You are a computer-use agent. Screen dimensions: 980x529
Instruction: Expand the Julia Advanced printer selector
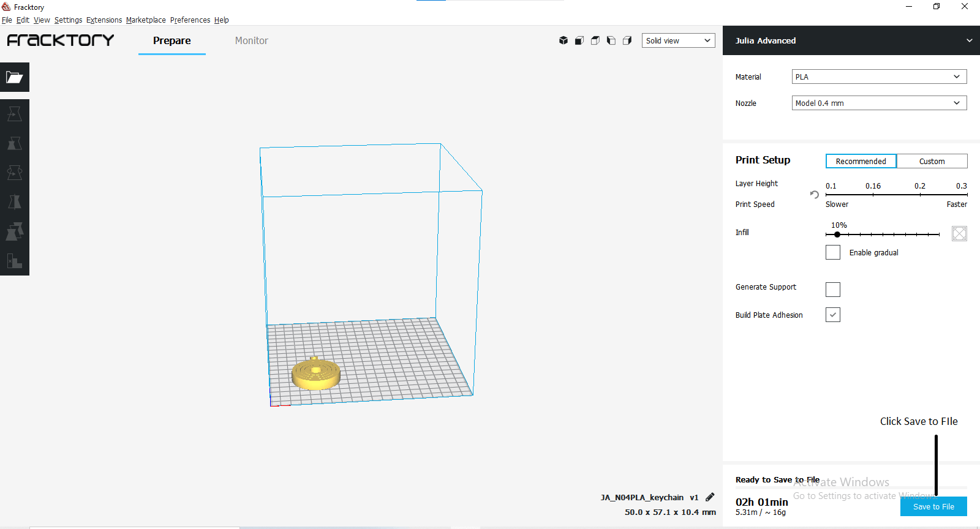851,40
